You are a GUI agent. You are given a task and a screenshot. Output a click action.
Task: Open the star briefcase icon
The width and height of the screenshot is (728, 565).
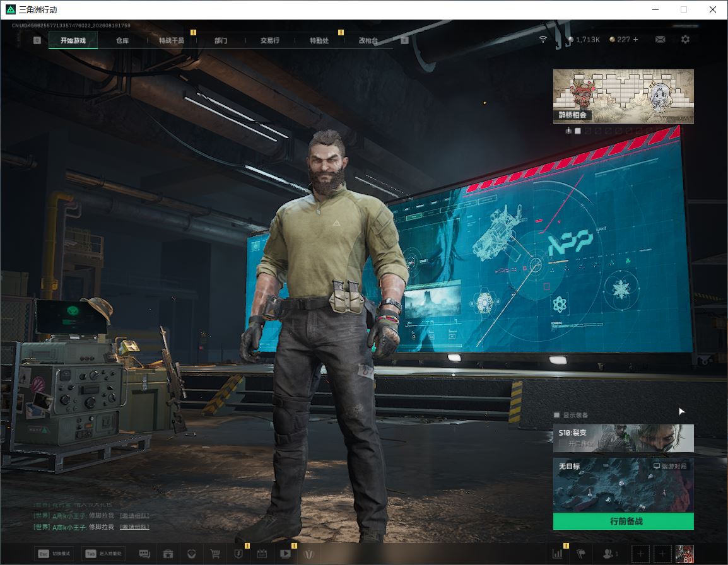point(168,554)
